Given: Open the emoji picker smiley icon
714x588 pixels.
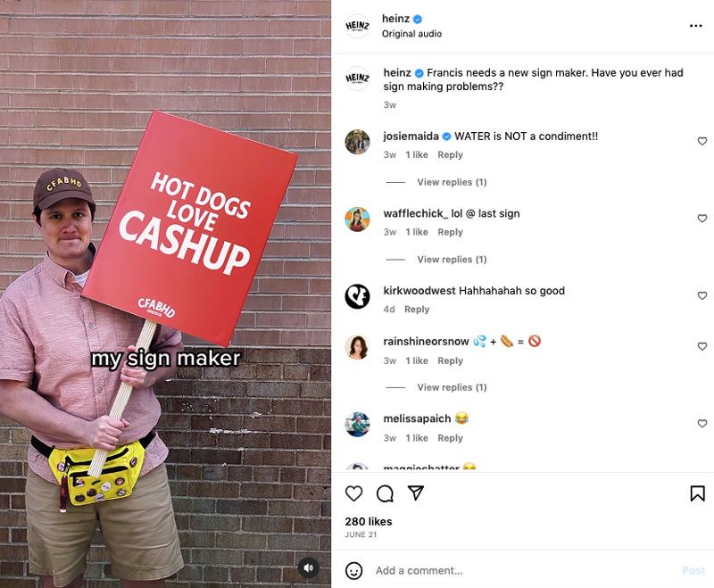Looking at the screenshot, I should 353,571.
